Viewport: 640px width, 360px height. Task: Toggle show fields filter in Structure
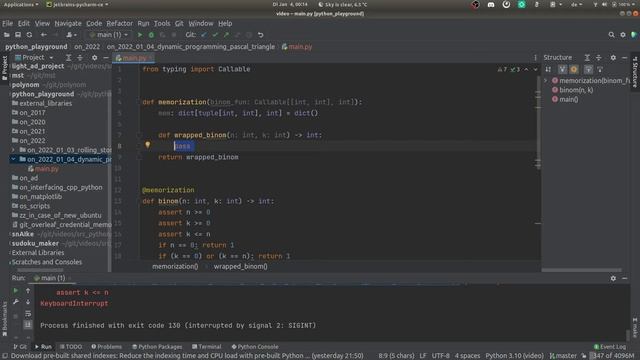[574, 69]
